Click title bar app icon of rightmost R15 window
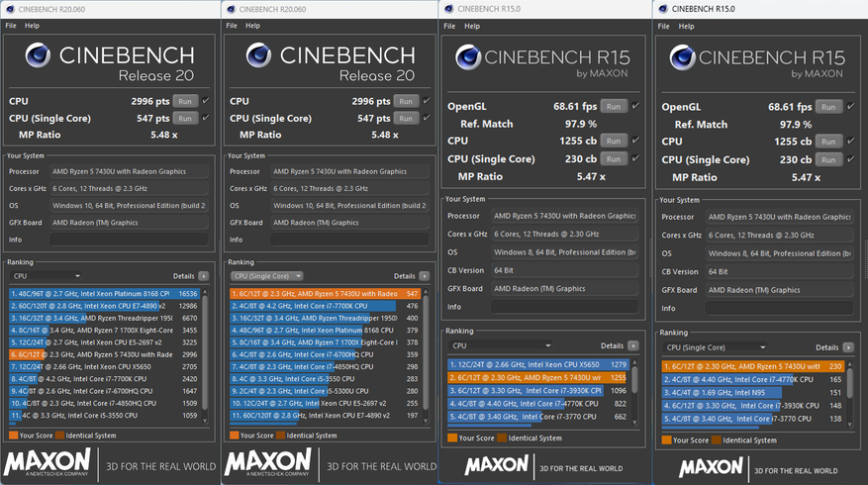The width and height of the screenshot is (868, 485). [661, 9]
